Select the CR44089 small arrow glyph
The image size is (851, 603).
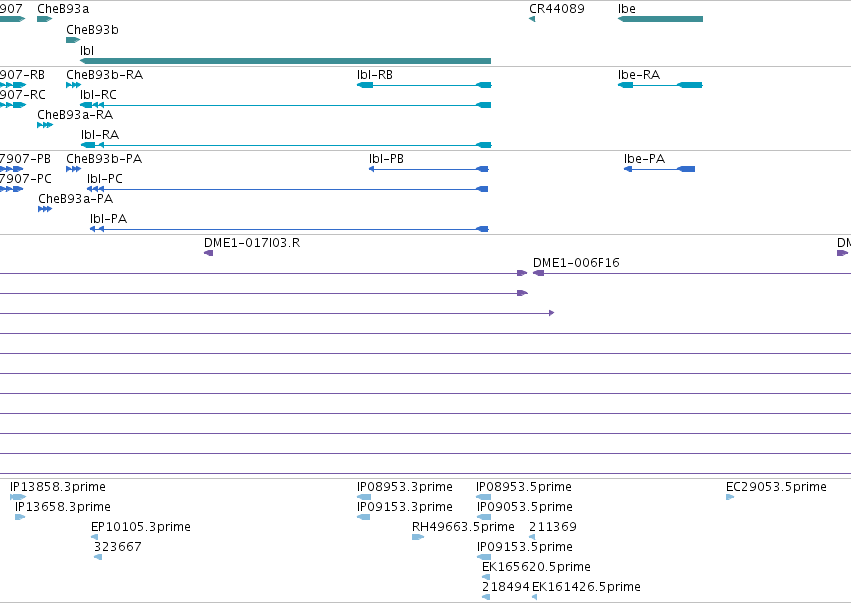[x=532, y=19]
